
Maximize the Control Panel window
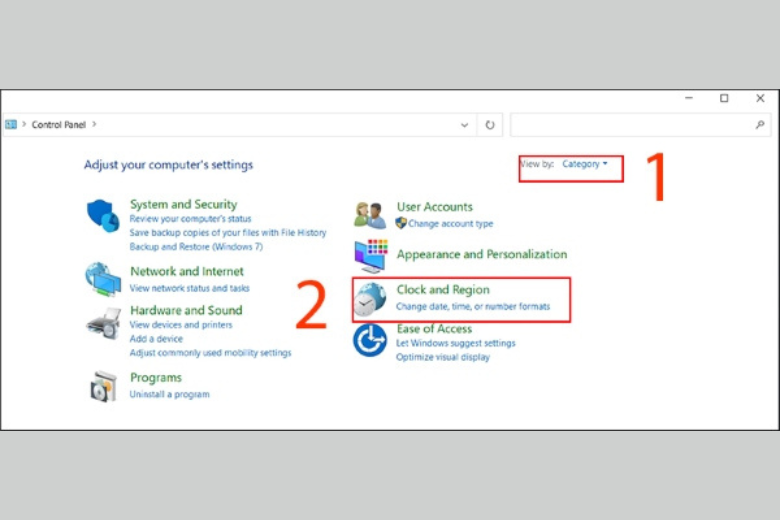[x=724, y=98]
